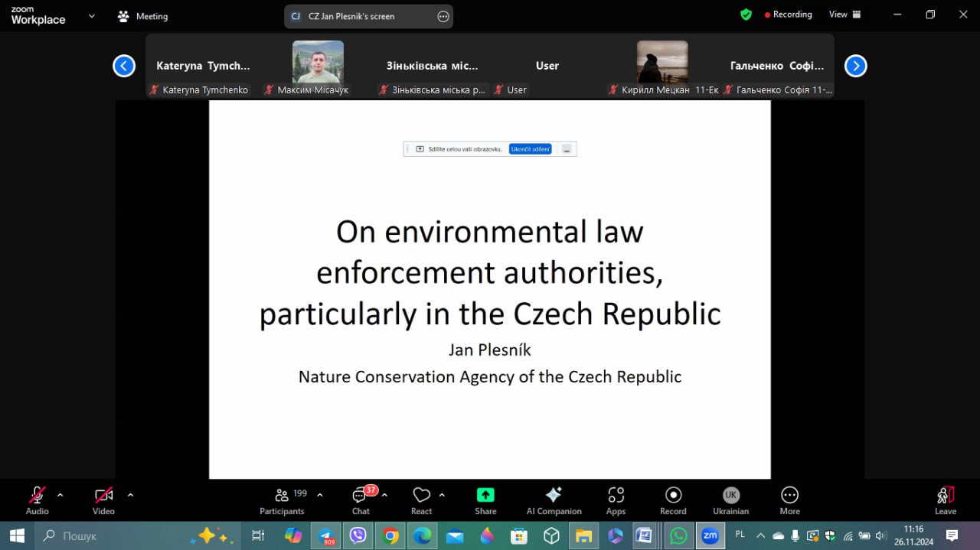Turn on the Video camera
Screen dimensions: 980x550
103,500
